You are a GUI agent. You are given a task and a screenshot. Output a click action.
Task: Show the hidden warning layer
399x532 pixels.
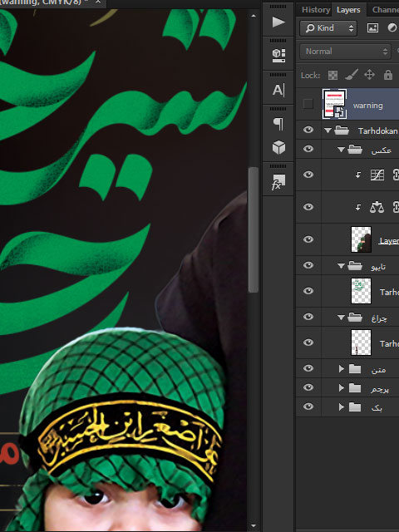308,104
